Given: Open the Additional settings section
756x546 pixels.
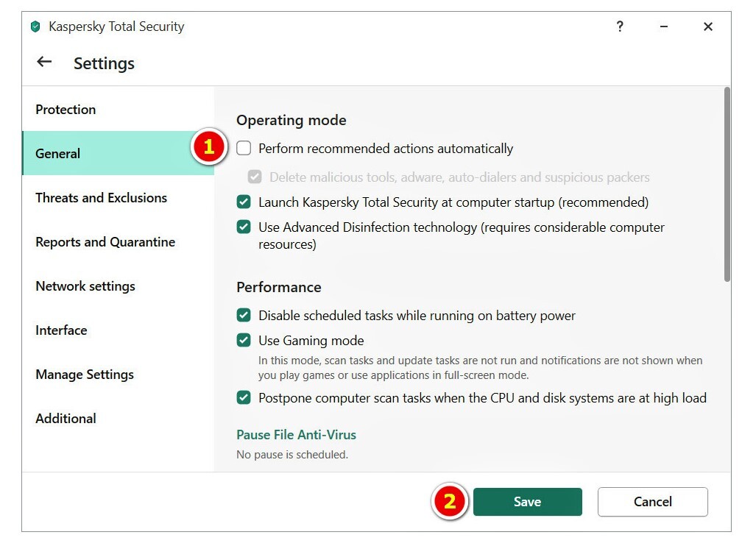Looking at the screenshot, I should pos(118,418).
